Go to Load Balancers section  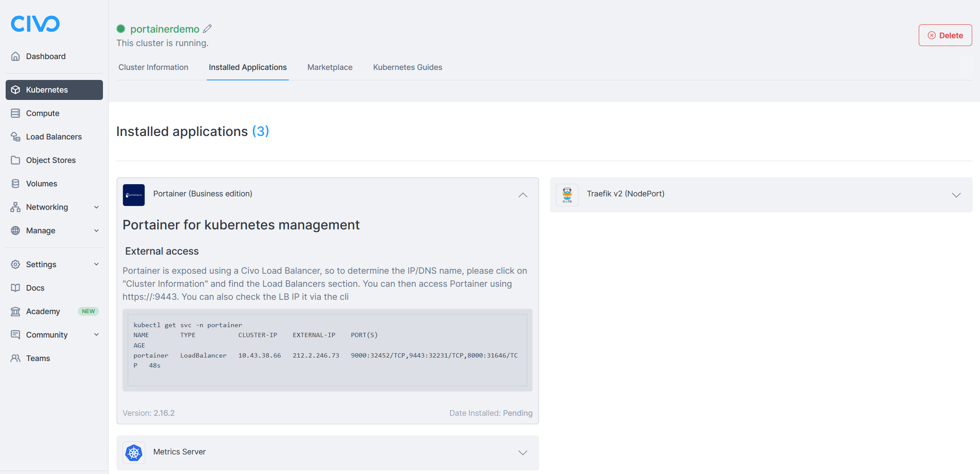[54, 136]
